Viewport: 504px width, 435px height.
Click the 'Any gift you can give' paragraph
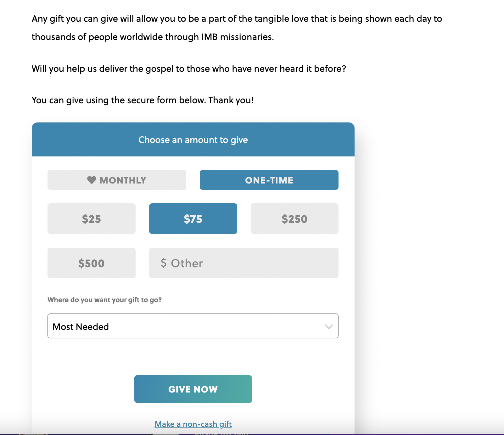coord(237,19)
